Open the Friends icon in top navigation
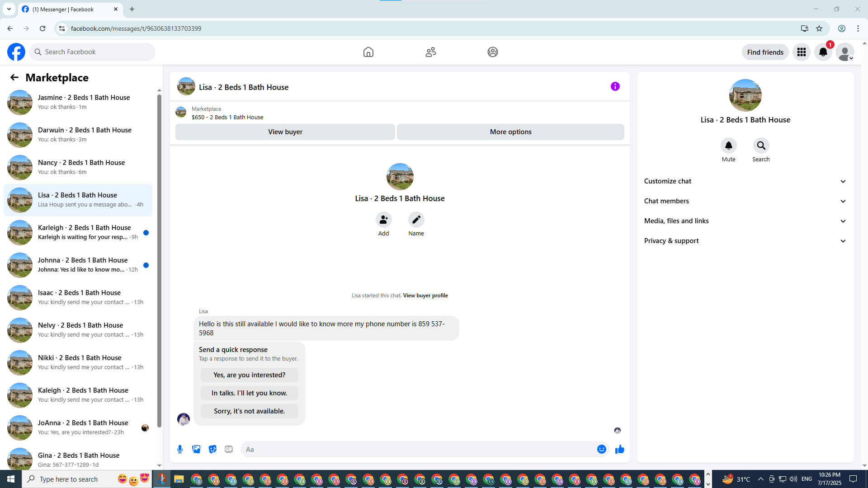Screen dimensions: 868x488 click(x=431, y=52)
